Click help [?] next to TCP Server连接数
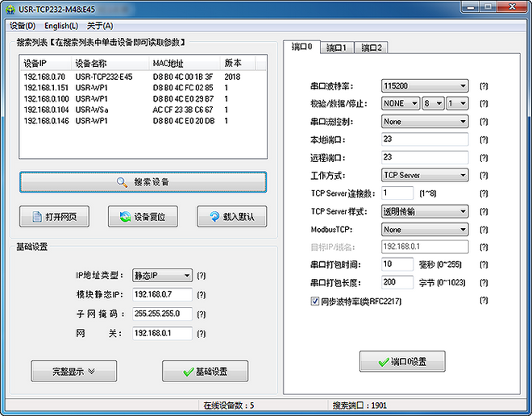Viewport: 532px width, 416px height. (484, 193)
